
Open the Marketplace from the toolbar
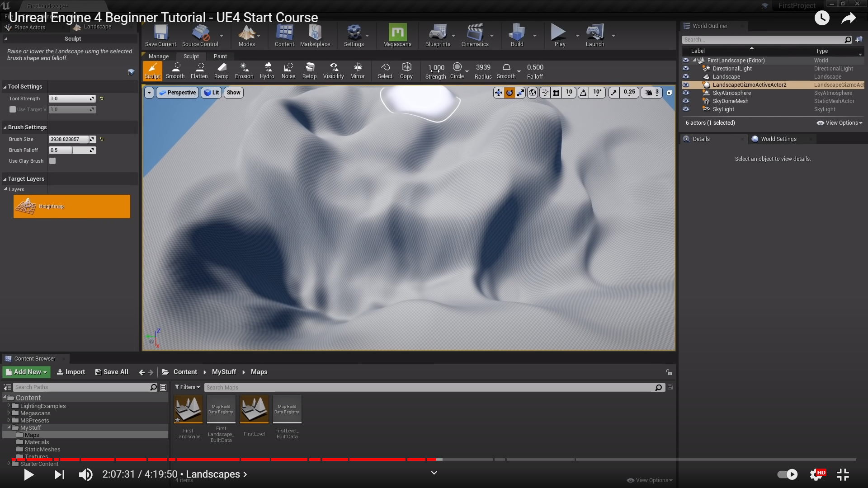click(315, 35)
